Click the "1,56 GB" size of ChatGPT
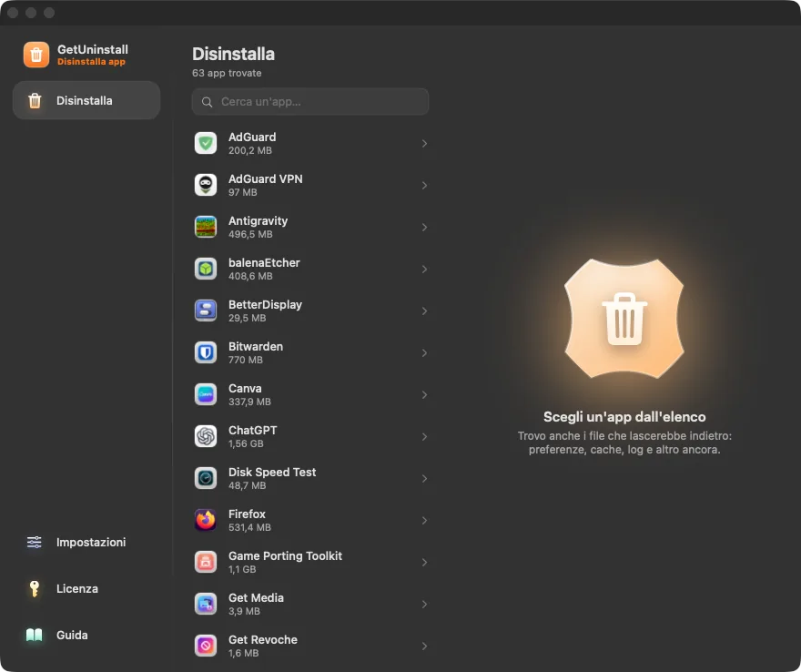Screen dimensions: 801x672 click(x=247, y=443)
